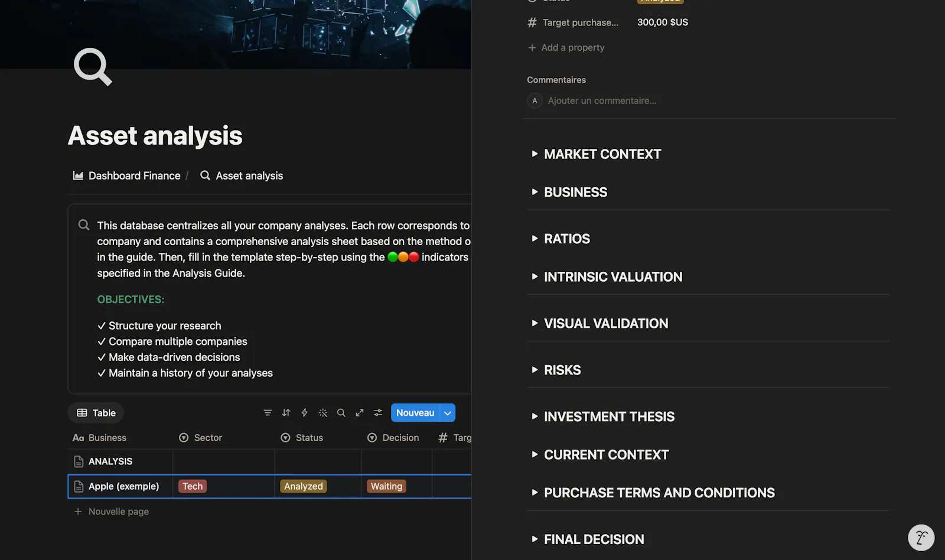Screen dimensions: 945x560
Task: Open the Apple (exemple) row
Action: (x=123, y=486)
